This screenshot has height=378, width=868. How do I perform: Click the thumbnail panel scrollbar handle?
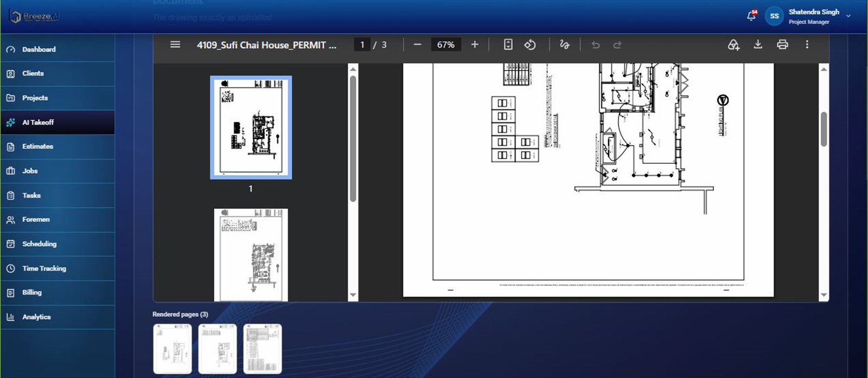(x=353, y=138)
